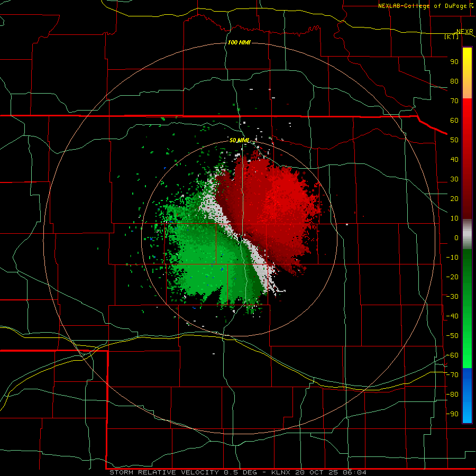Click the positive 20 knot scale label
Viewport: 476px width, 476px height.
pyautogui.click(x=454, y=199)
